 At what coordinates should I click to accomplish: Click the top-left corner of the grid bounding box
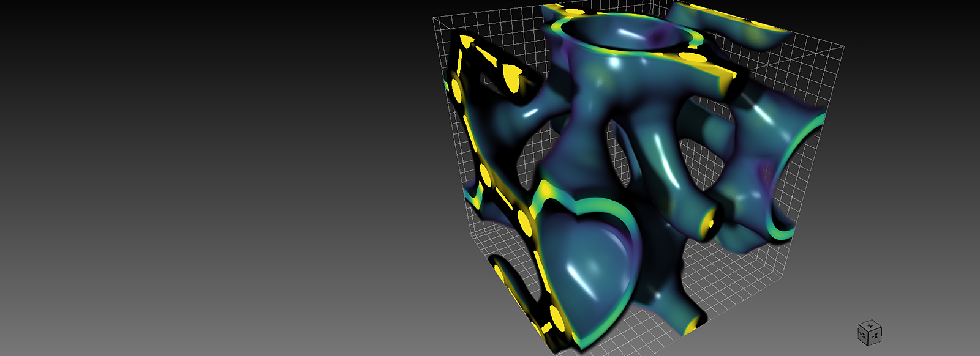click(434, 18)
